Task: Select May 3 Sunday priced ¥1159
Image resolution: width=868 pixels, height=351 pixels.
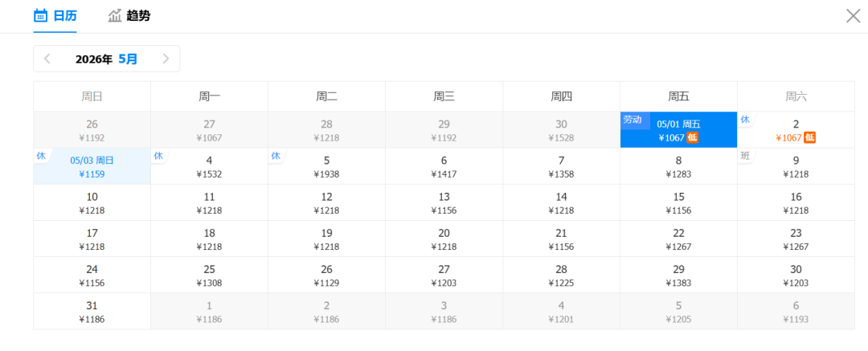Action: click(x=92, y=166)
